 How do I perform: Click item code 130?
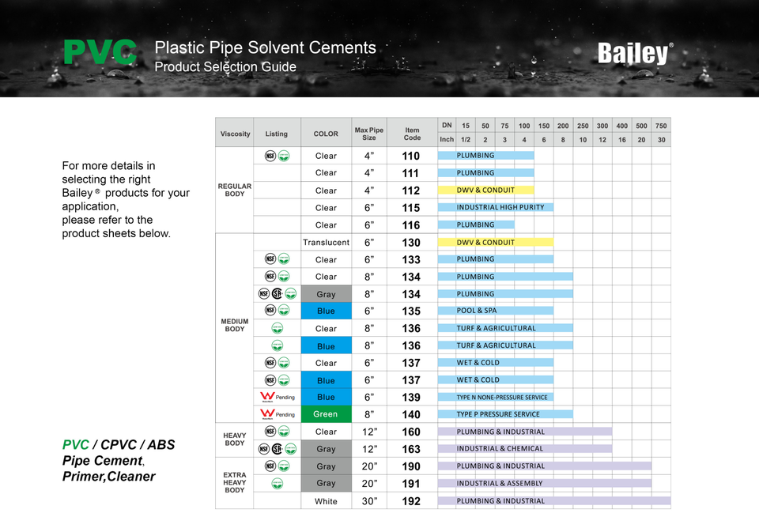[411, 243]
